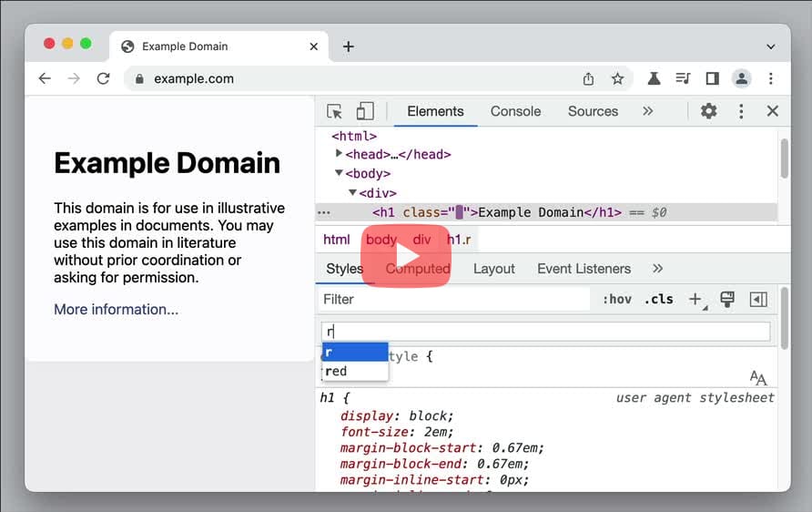812x512 pixels.
Task: Open DevTools three-dot customize menu
Action: pos(741,111)
